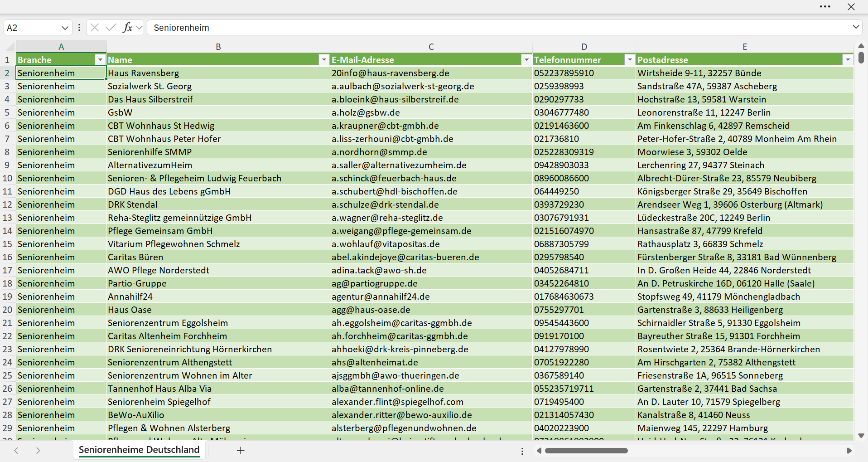This screenshot has height=462, width=868.
Task: Go to the previous sheet using the left arrow
Action: pyautogui.click(x=16, y=451)
